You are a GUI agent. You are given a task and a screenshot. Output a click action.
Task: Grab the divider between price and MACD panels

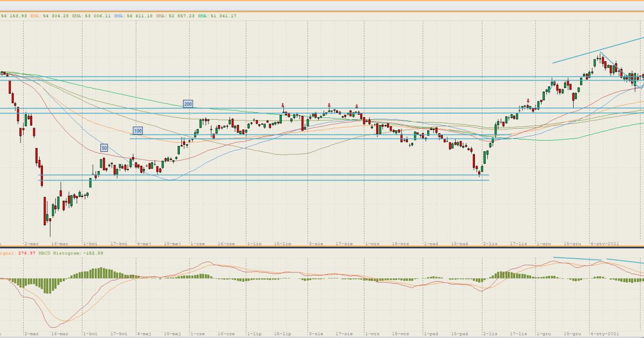(x=322, y=247)
